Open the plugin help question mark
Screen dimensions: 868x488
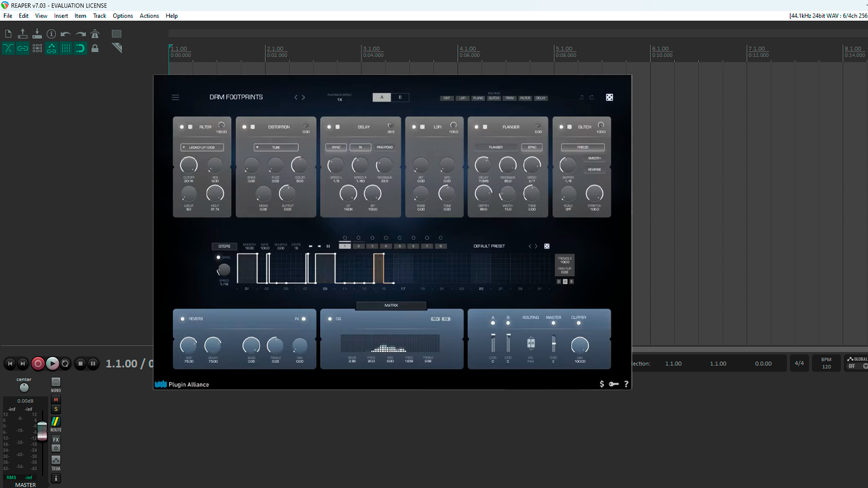pos(626,384)
